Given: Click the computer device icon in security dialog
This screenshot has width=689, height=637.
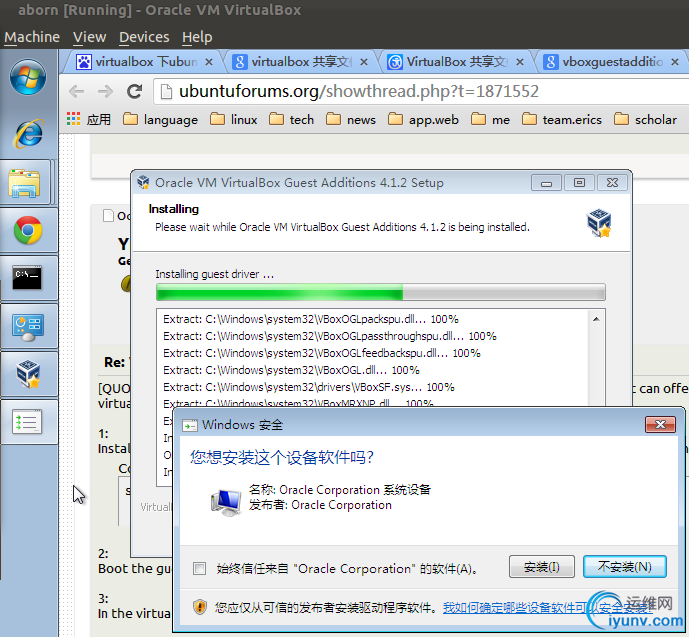Looking at the screenshot, I should pos(226,503).
